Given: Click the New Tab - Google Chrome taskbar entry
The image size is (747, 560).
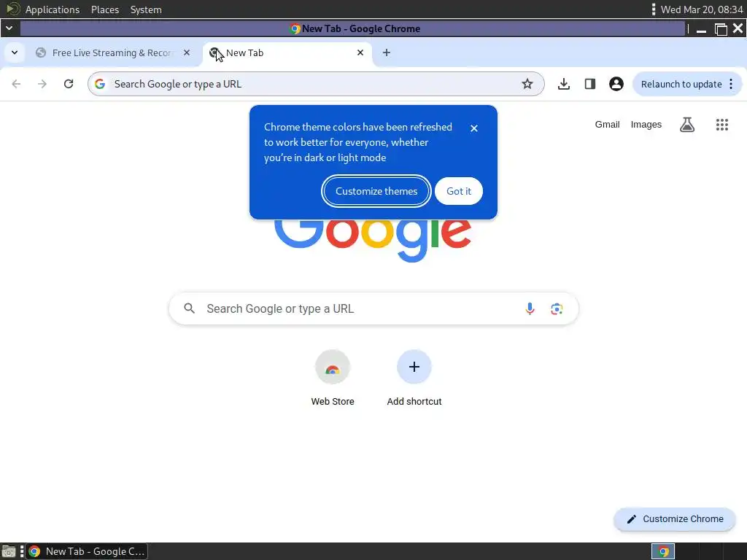Looking at the screenshot, I should (x=88, y=551).
